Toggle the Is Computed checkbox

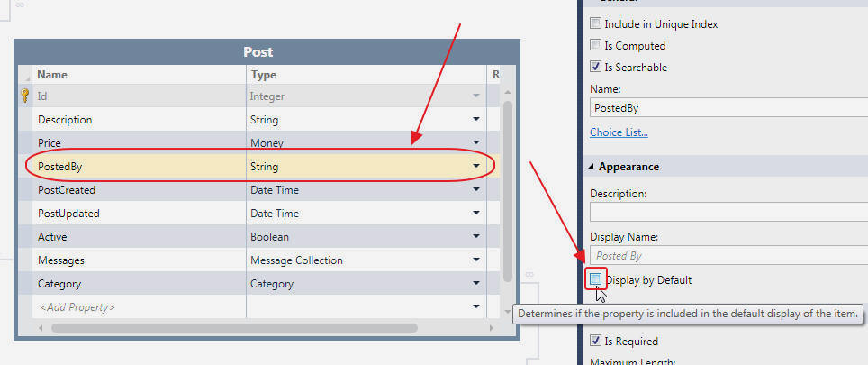[x=595, y=45]
